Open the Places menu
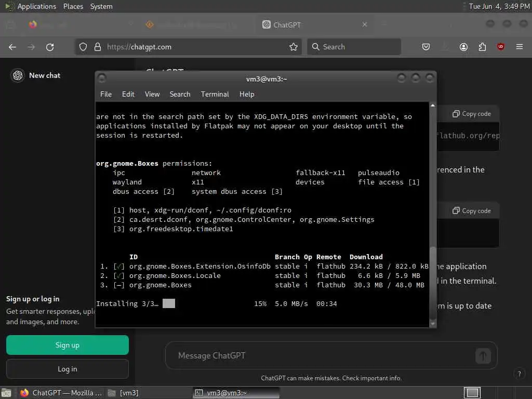The image size is (532, 399). 73,6
